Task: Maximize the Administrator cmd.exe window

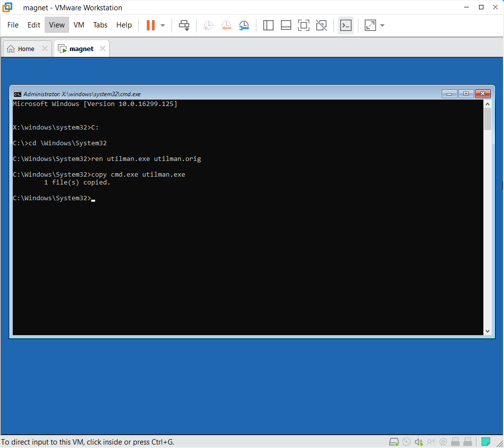Action: 466,94
